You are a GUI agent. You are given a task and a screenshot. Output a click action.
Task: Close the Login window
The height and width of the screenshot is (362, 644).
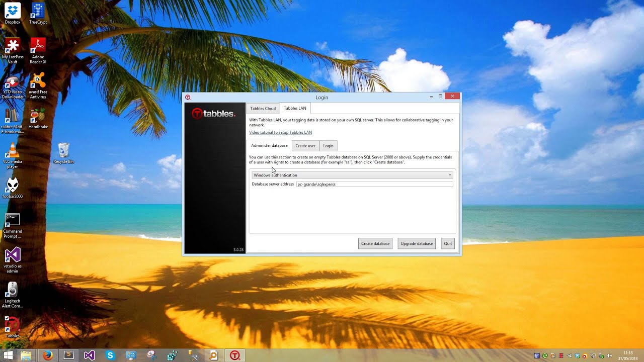click(452, 96)
